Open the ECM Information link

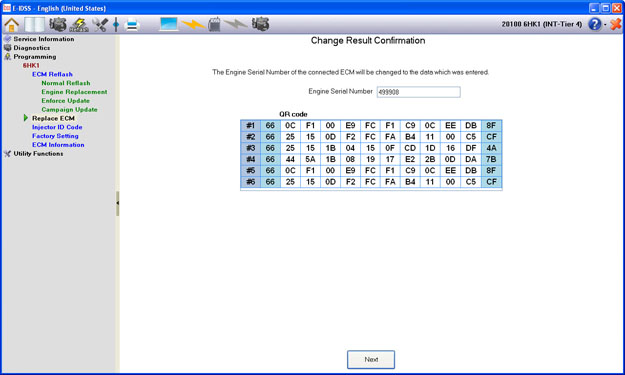(58, 145)
